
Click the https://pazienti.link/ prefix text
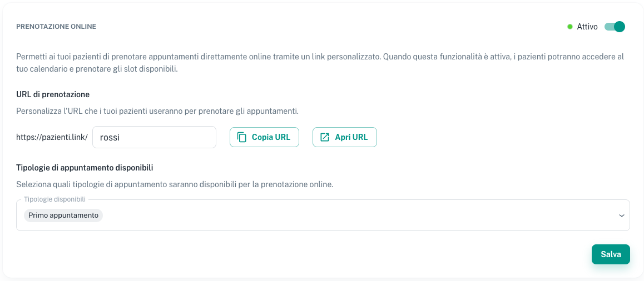52,137
